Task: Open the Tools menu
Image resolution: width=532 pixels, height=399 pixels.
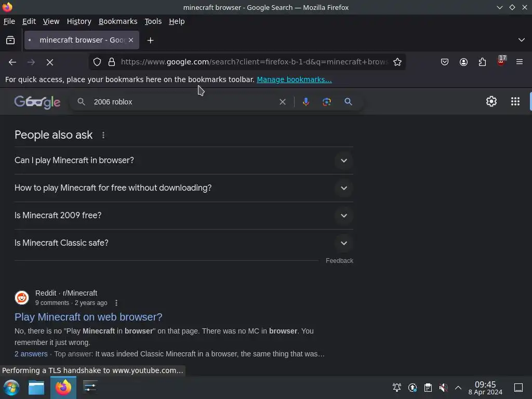Action: pos(153,21)
